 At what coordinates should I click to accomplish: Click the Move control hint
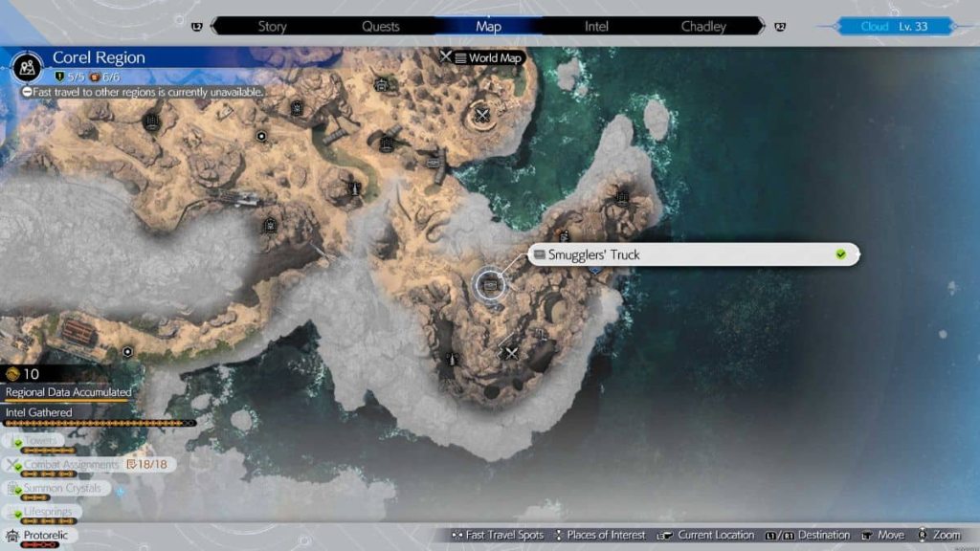click(882, 535)
